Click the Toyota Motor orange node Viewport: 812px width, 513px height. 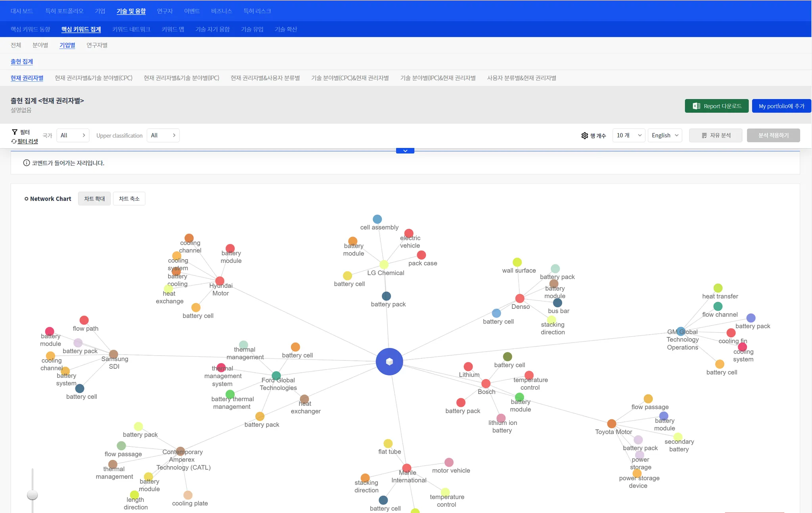612,423
